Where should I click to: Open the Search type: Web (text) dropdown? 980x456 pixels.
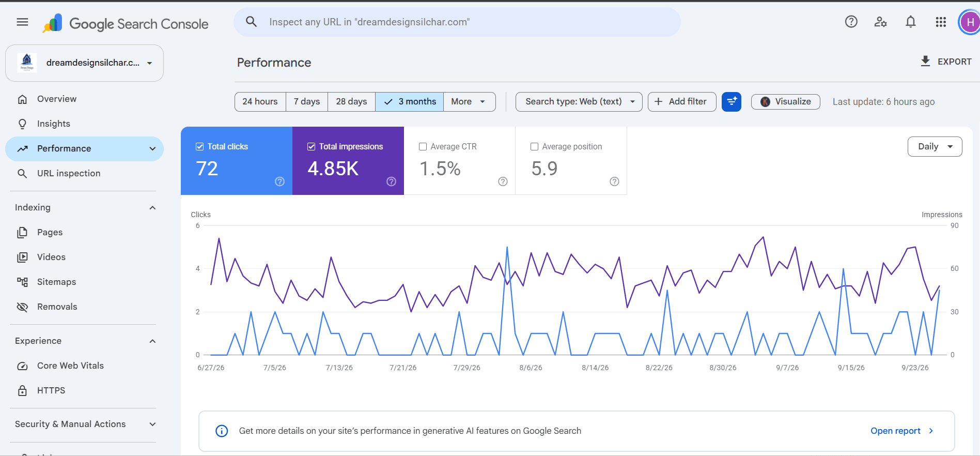click(x=579, y=102)
